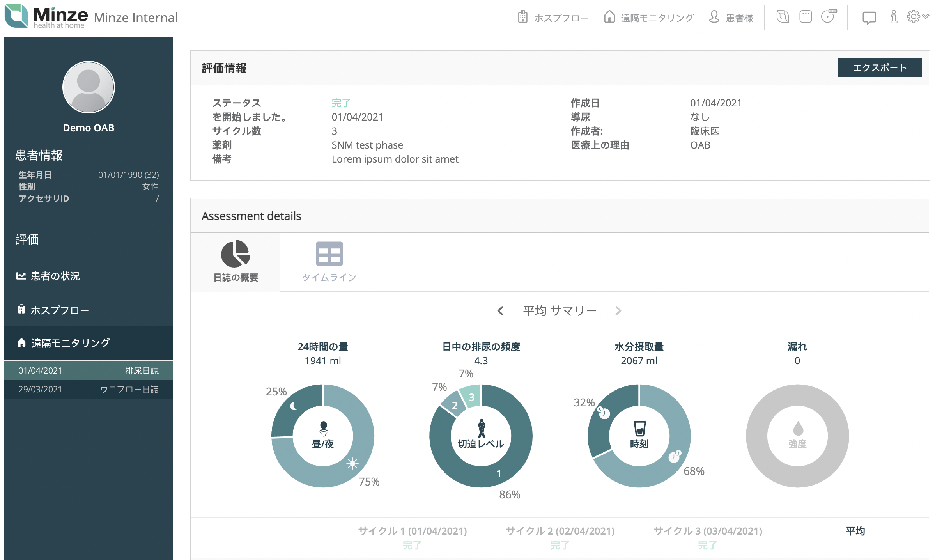Click the 昼/夜 donut chart center
Screen dimensions: 935x560
(323, 436)
